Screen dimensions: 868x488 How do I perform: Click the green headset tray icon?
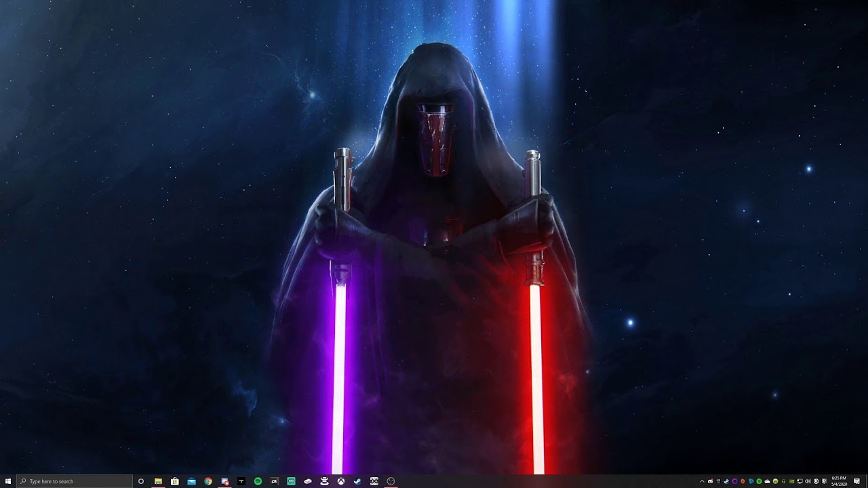pos(783,481)
